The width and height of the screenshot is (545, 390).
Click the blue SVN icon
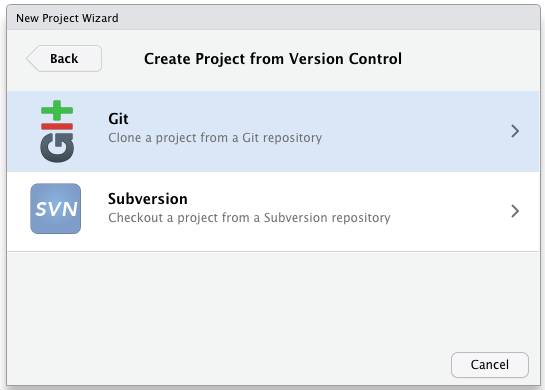56,209
